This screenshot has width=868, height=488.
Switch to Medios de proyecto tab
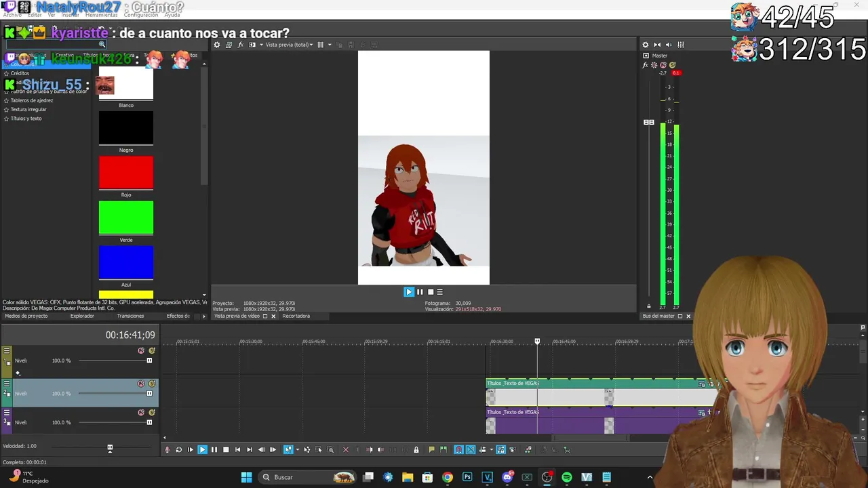(x=26, y=316)
